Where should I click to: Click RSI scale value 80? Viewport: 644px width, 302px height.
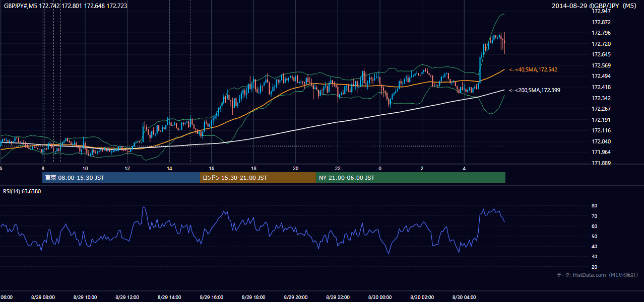click(x=595, y=206)
